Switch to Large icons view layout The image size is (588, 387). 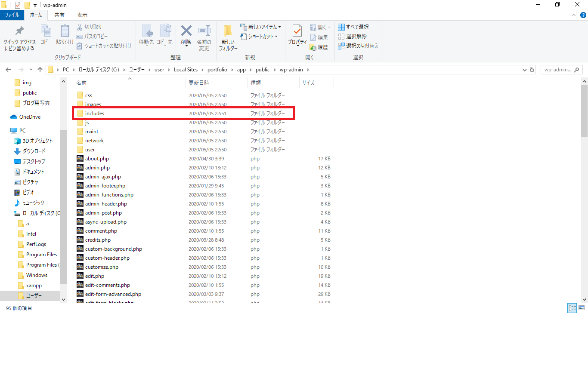(x=582, y=308)
